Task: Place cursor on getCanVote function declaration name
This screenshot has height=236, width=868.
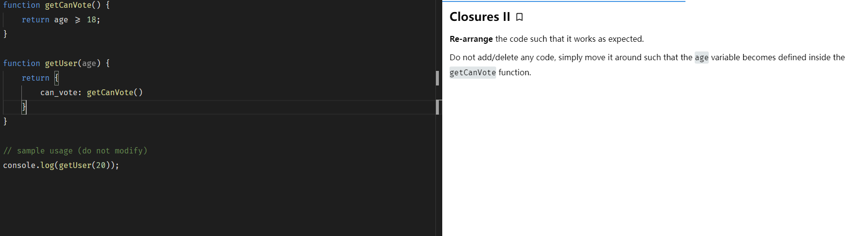Action: (68, 5)
